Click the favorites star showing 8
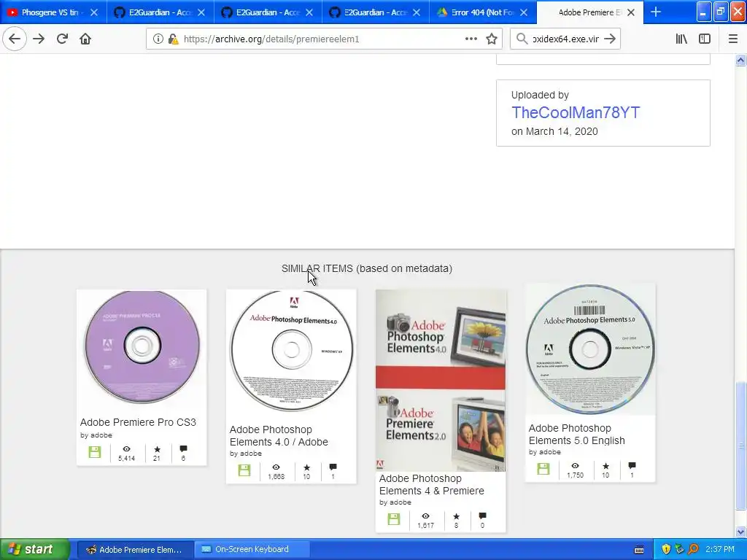 (x=456, y=516)
